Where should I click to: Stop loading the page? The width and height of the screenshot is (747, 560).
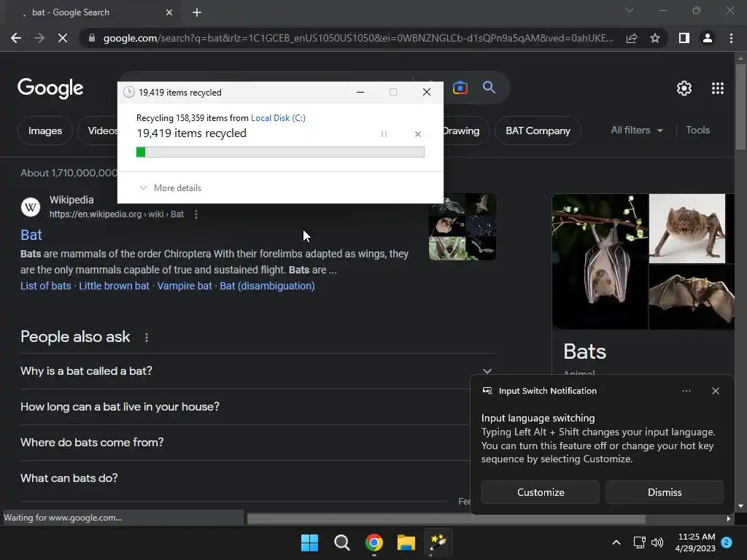63,38
